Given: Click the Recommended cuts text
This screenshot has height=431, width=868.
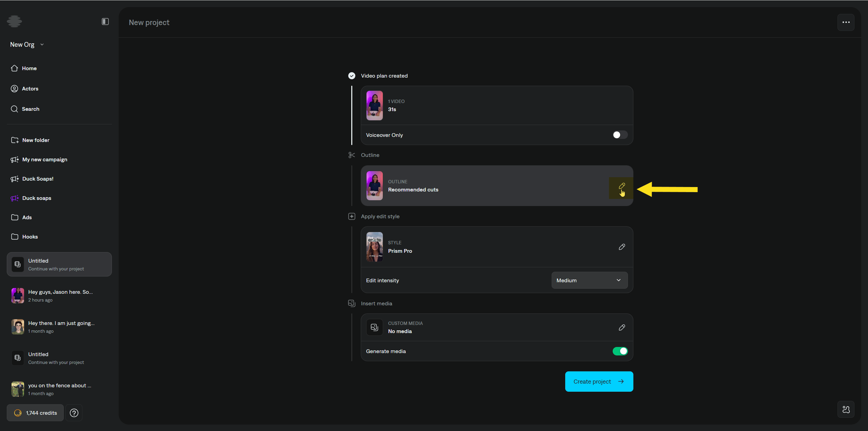Looking at the screenshot, I should [413, 190].
